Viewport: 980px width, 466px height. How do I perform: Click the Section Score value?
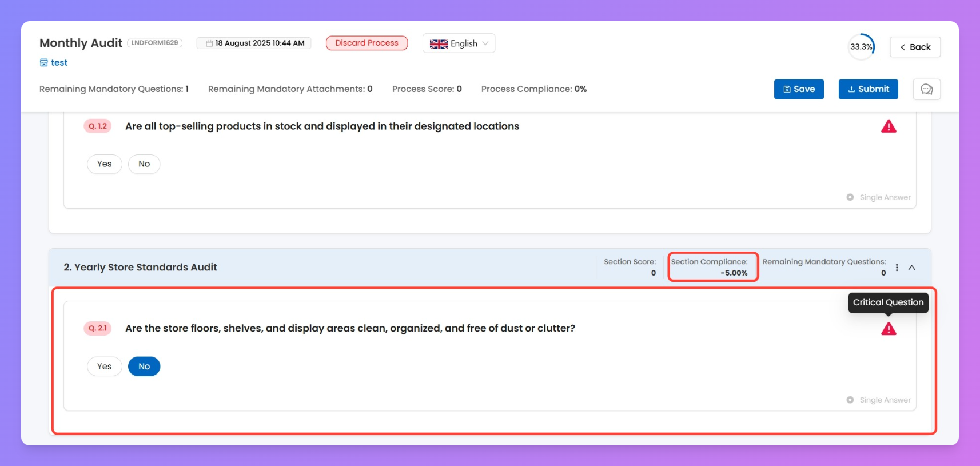(653, 273)
